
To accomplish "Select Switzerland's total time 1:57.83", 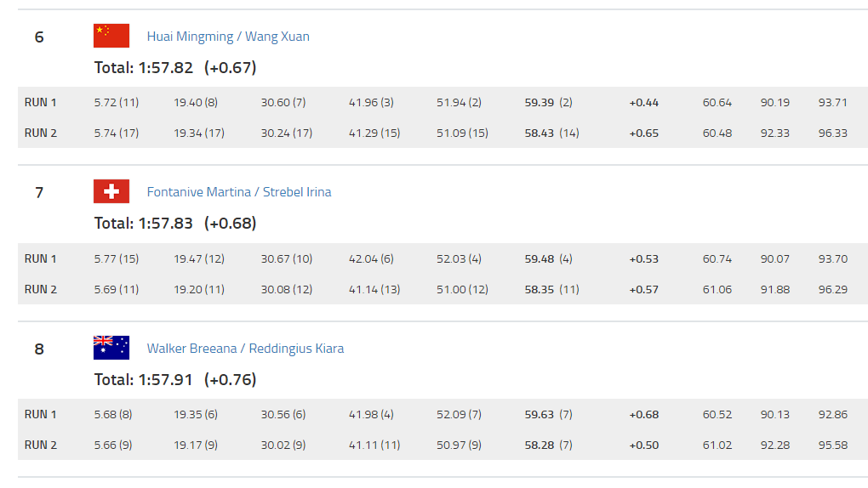I will coord(166,224).
